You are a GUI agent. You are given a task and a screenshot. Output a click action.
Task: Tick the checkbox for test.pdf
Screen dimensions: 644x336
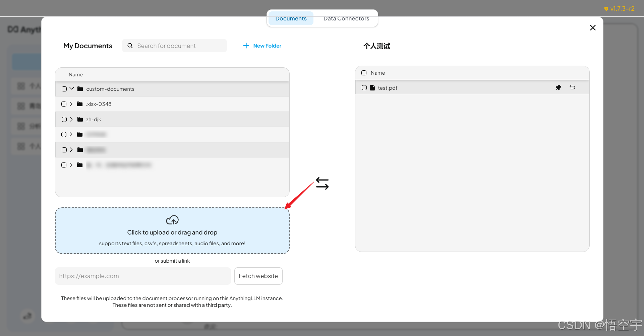pyautogui.click(x=364, y=88)
